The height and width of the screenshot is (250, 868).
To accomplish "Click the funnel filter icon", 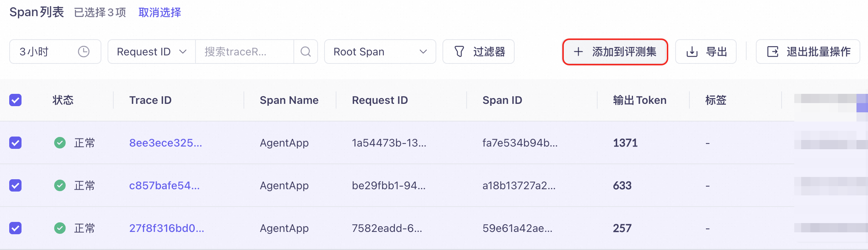I will tap(459, 52).
